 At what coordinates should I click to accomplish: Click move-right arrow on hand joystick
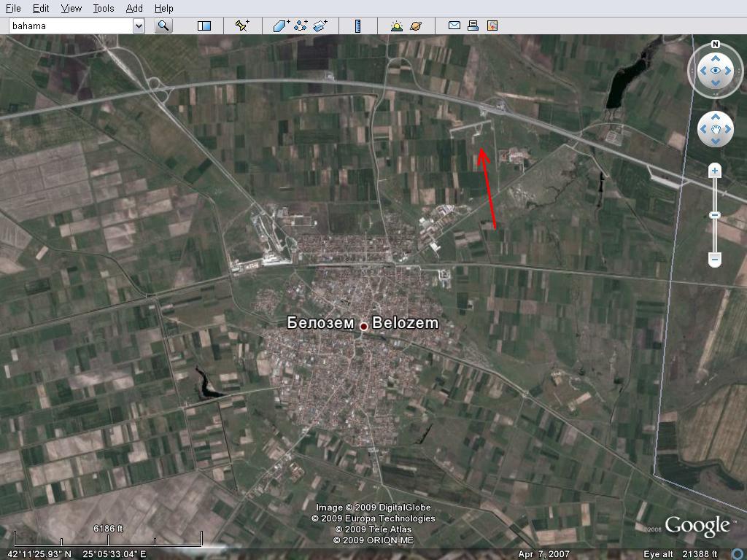[728, 129]
